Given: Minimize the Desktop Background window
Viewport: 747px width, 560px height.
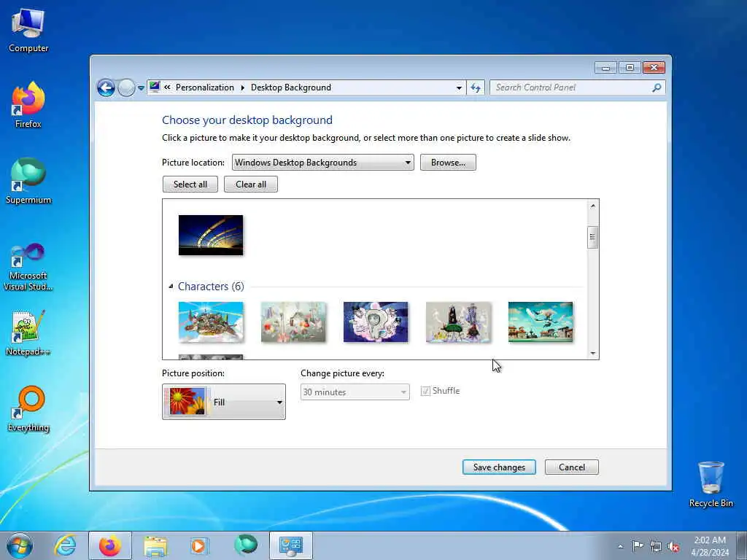Looking at the screenshot, I should [x=605, y=68].
